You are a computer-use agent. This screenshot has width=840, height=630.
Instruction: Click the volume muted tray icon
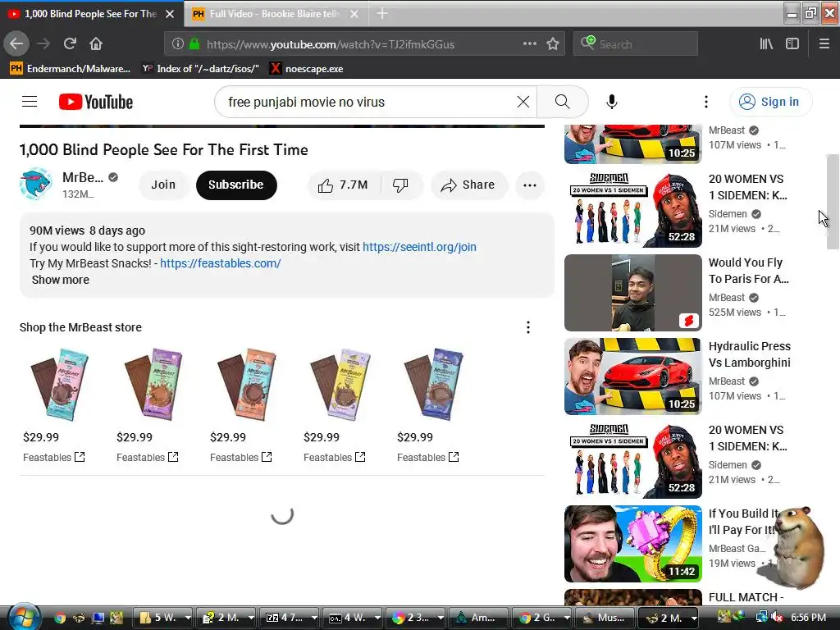(776, 618)
